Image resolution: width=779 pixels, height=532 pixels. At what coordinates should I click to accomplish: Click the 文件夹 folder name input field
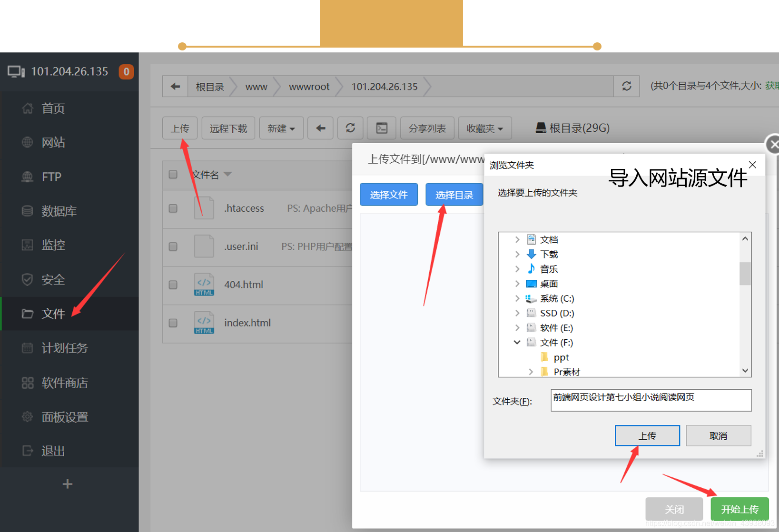(x=651, y=400)
